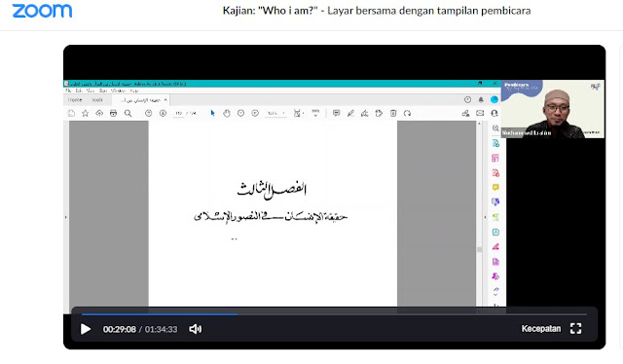
Task: Click the scrolling mode icon in the Acrobat toolbar
Action: click(x=315, y=113)
